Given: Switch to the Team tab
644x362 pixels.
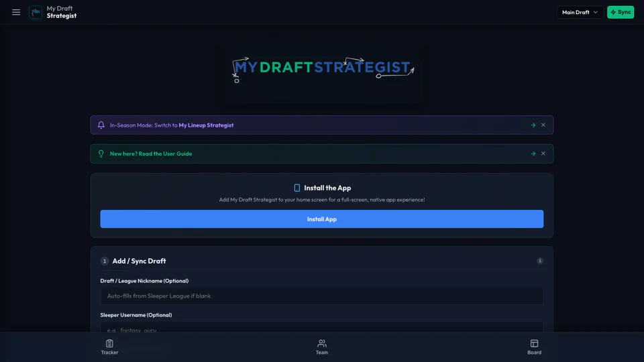Looking at the screenshot, I should 322,347.
